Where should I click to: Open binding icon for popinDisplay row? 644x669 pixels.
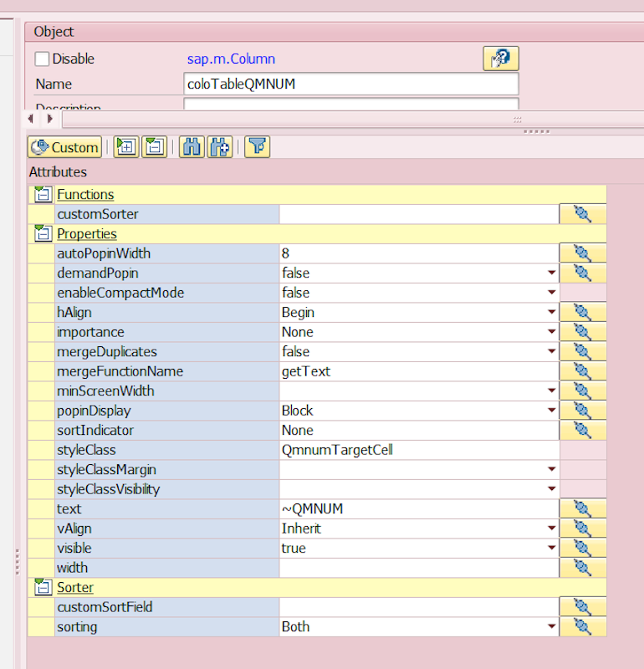click(x=583, y=410)
